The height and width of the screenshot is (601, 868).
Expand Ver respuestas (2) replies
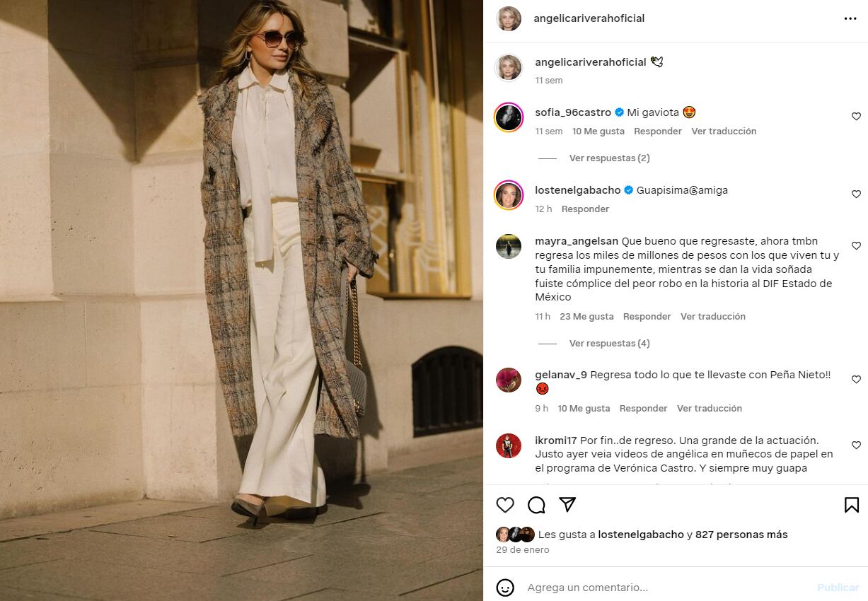click(x=609, y=158)
